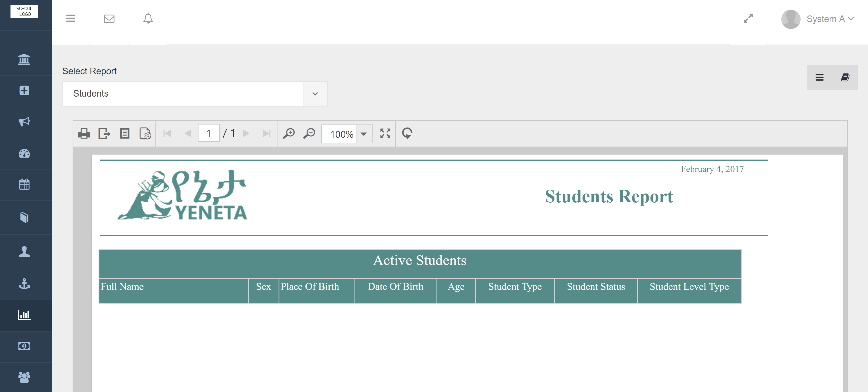
Task: Open notifications bell icon
Action: 148,18
